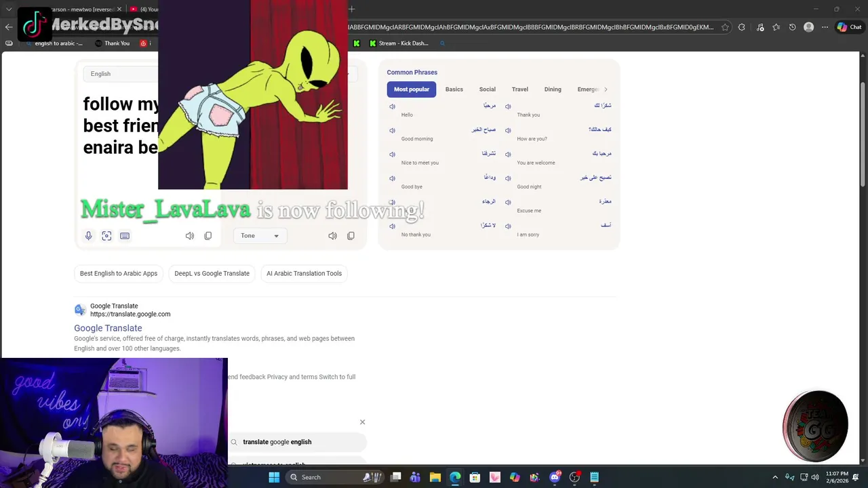This screenshot has height=488, width=868.
Task: Play audio for 'Thank you' phrase
Action: click(x=508, y=106)
